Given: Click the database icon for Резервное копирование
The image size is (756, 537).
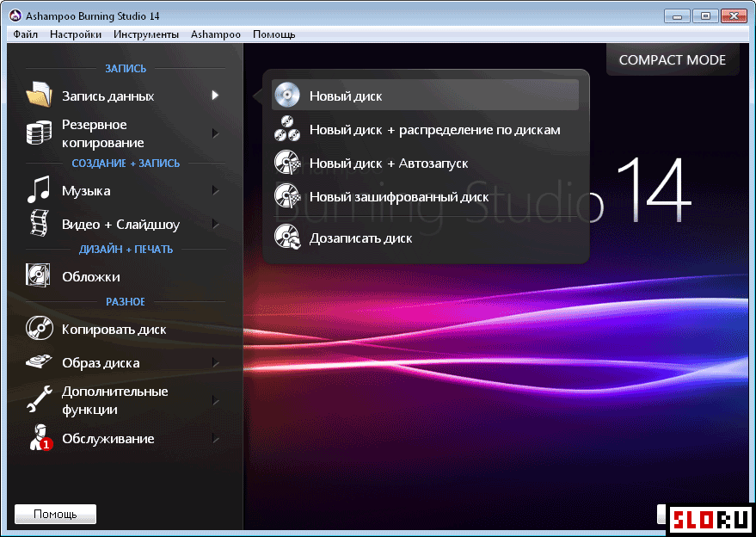Looking at the screenshot, I should click(x=39, y=133).
